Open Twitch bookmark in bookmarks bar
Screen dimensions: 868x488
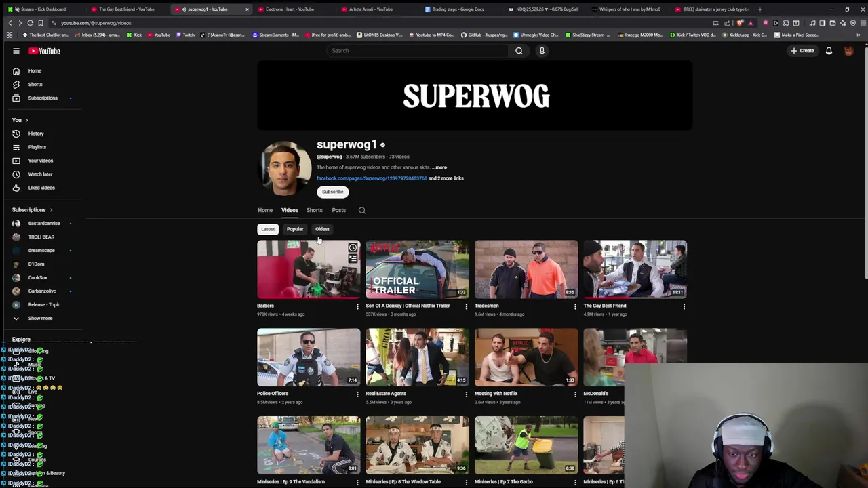186,35
